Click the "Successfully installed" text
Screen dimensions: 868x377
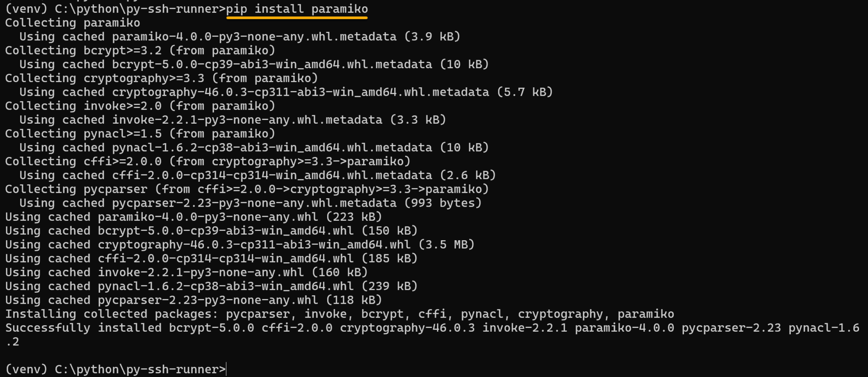[83, 328]
